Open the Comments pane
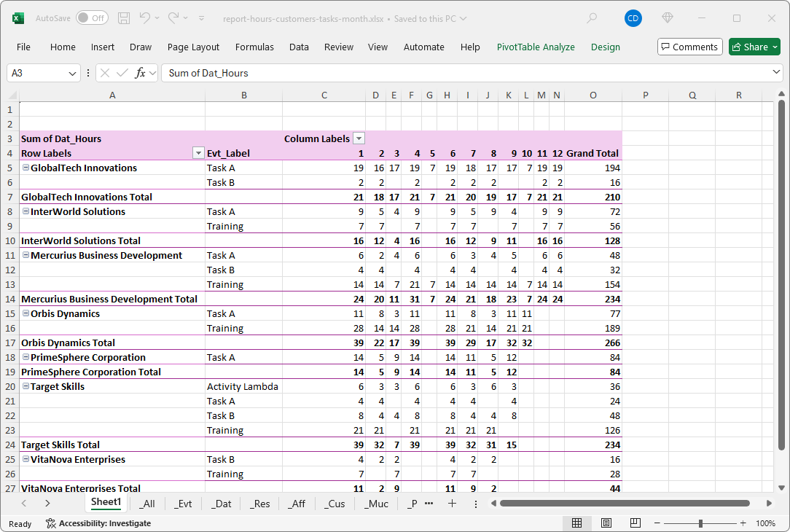Viewport: 790px width, 532px height. coord(689,47)
